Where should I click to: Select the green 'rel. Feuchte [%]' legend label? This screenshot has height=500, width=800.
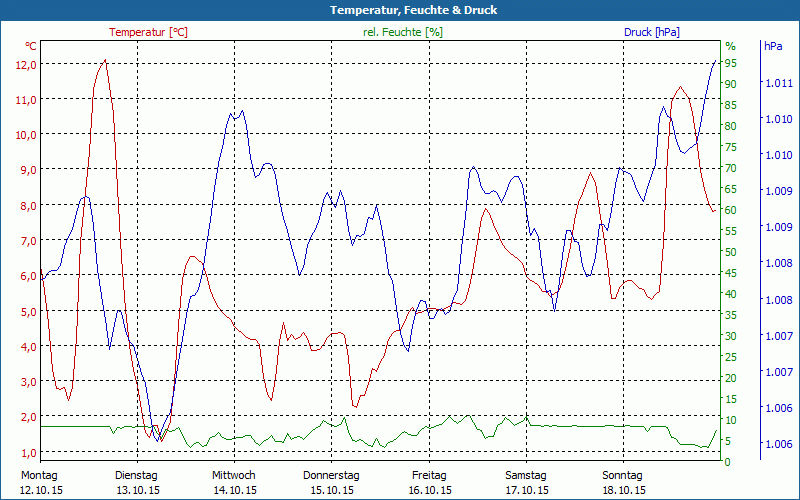402,32
